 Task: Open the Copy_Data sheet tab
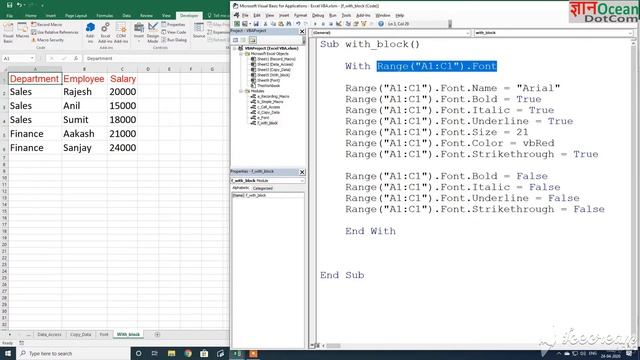[81, 334]
